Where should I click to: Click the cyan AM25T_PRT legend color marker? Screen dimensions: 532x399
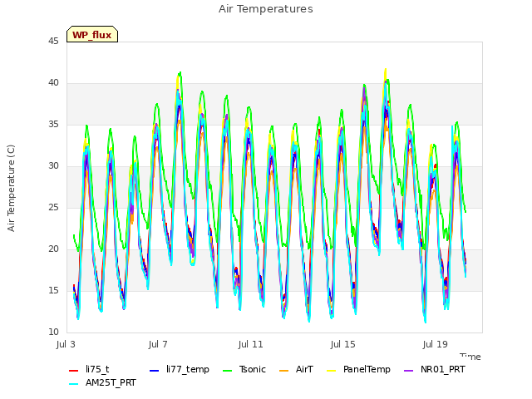74,384
